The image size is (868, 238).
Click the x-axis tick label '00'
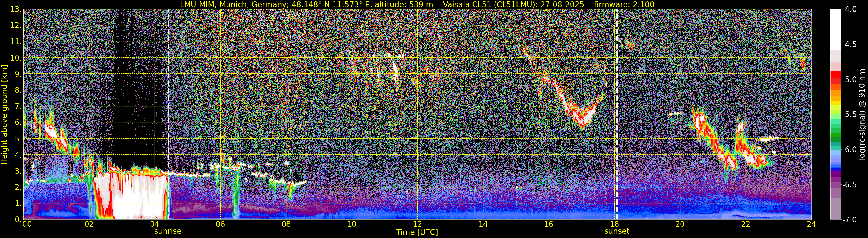(27, 224)
